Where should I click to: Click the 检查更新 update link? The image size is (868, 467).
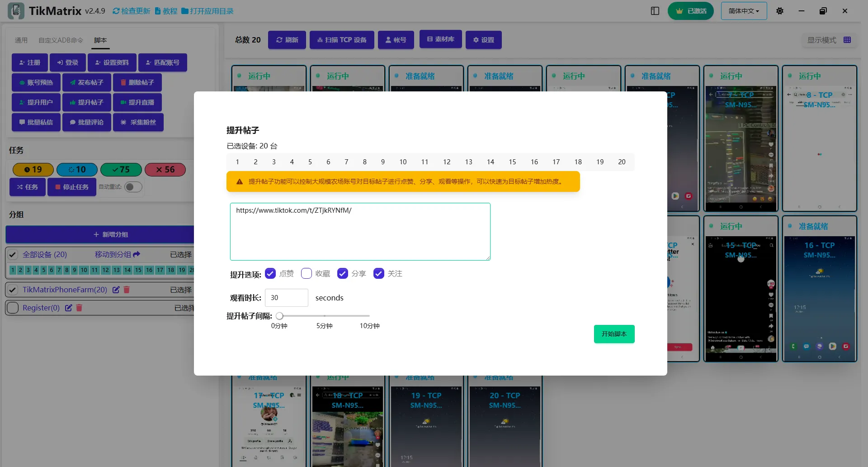[131, 11]
